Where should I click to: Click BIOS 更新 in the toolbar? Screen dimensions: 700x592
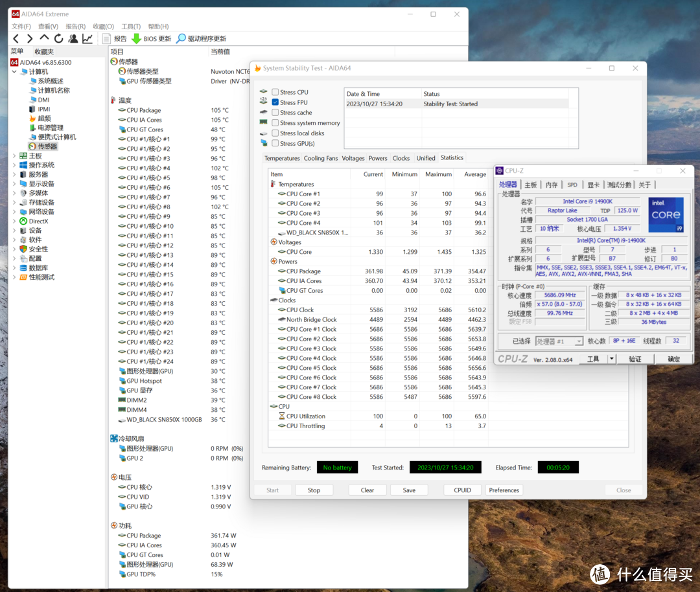tap(151, 39)
